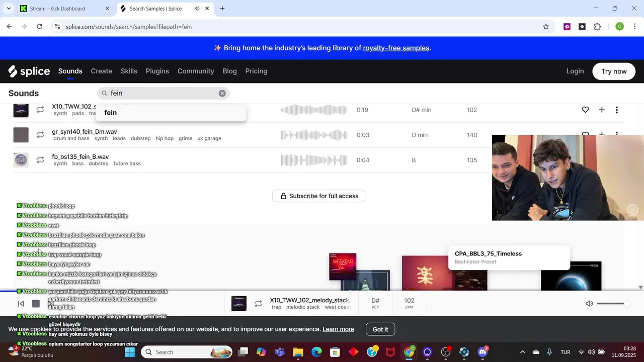Open the planet artwork pack cover
Image resolution: width=644 pixels, height=362 pixels.
(x=571, y=276)
